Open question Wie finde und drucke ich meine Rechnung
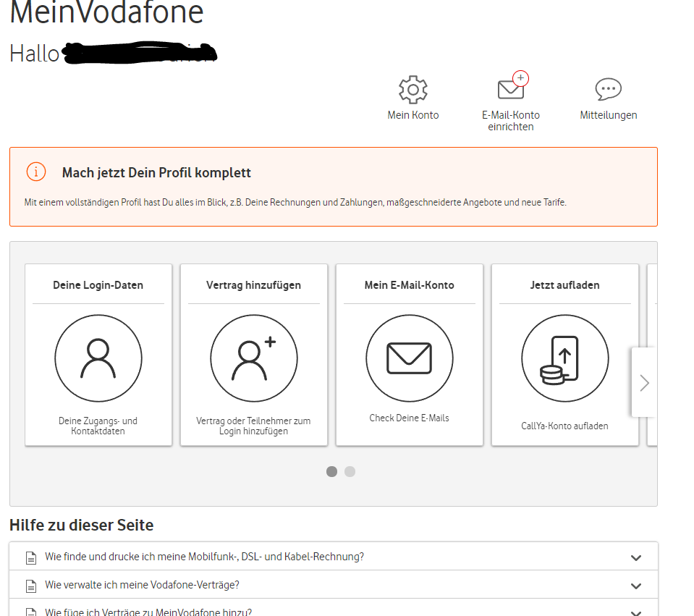 205,557
